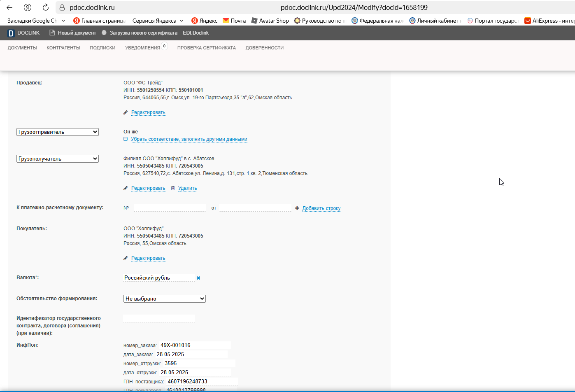Click the state contract identifier field

(159, 318)
